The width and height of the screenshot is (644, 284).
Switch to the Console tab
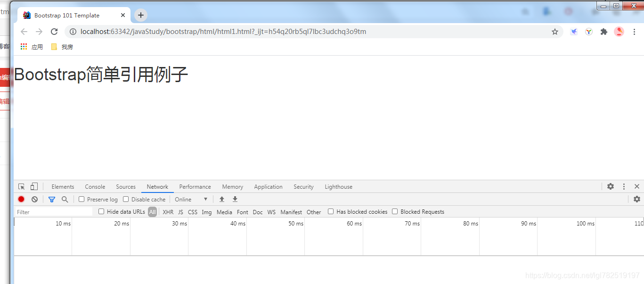95,187
